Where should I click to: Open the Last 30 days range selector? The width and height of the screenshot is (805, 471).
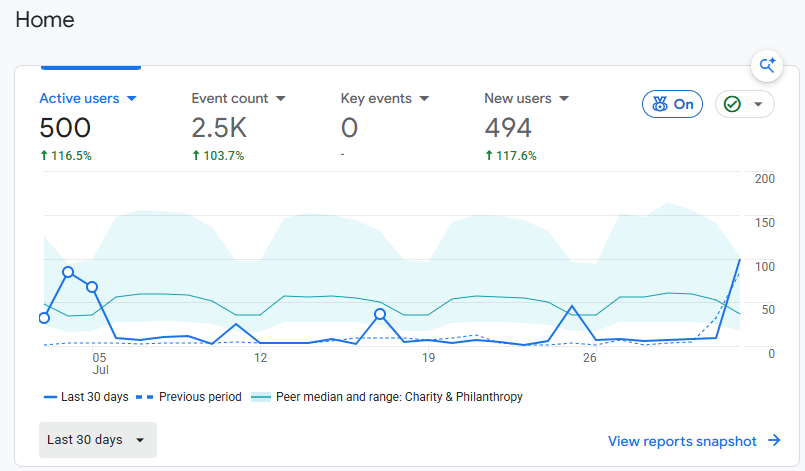[x=98, y=440]
